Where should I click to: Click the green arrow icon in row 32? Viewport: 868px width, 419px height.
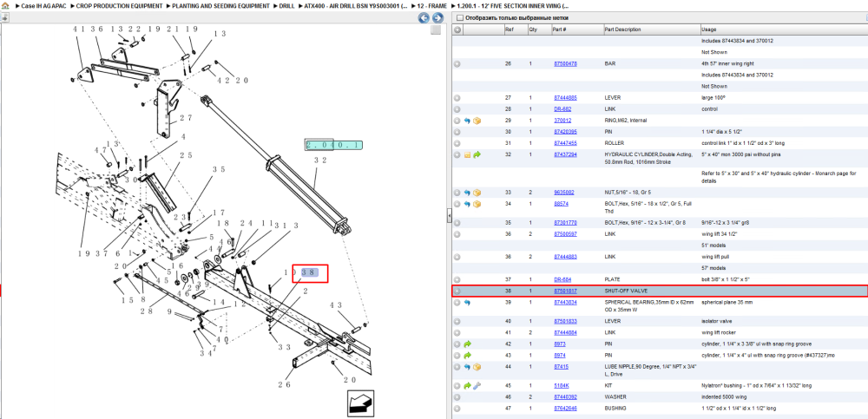477,155
